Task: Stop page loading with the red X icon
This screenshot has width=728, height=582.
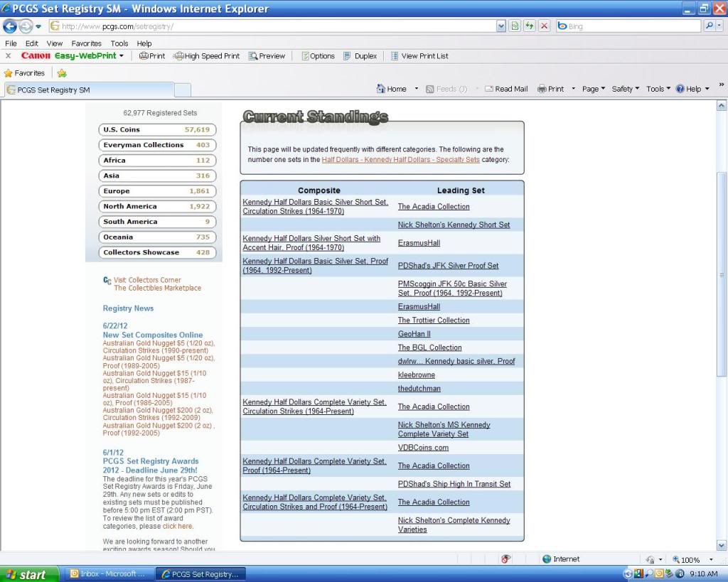Action: [x=544, y=26]
